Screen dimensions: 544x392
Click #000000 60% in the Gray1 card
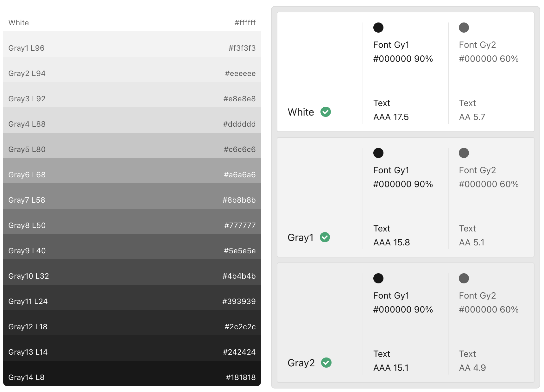(489, 184)
